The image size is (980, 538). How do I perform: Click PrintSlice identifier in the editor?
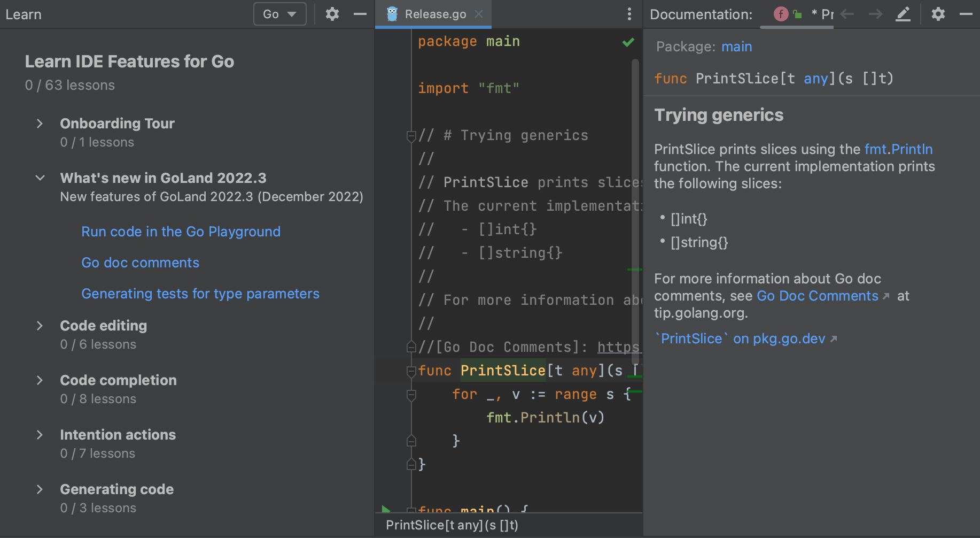tap(503, 371)
